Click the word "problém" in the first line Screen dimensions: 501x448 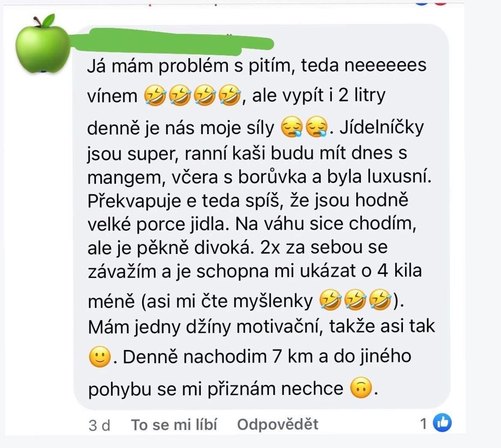tap(194, 66)
